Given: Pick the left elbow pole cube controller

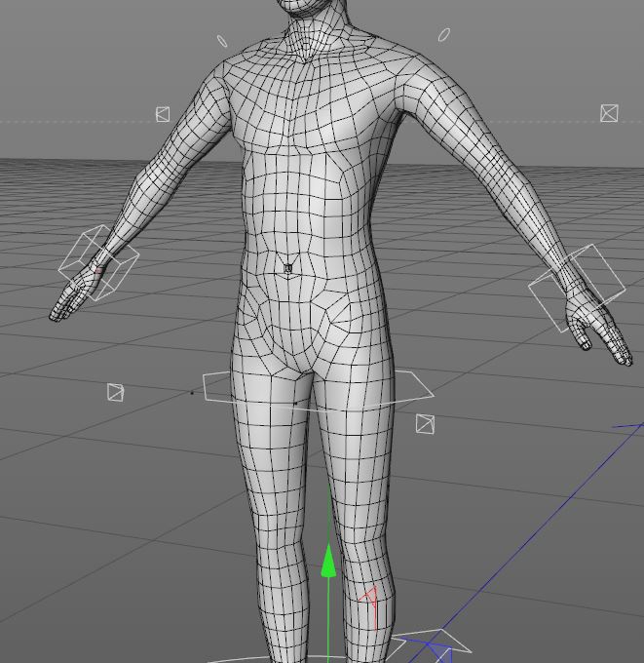Looking at the screenshot, I should 163,114.
